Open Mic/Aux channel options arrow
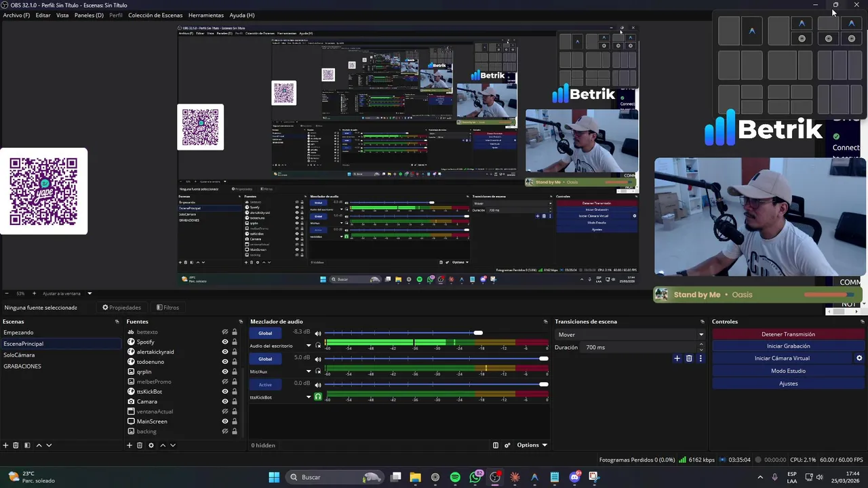 click(309, 371)
